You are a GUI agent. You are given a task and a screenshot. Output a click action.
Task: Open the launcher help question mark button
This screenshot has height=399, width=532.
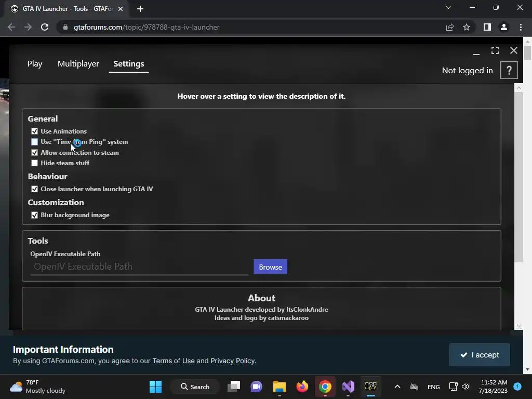(509, 70)
